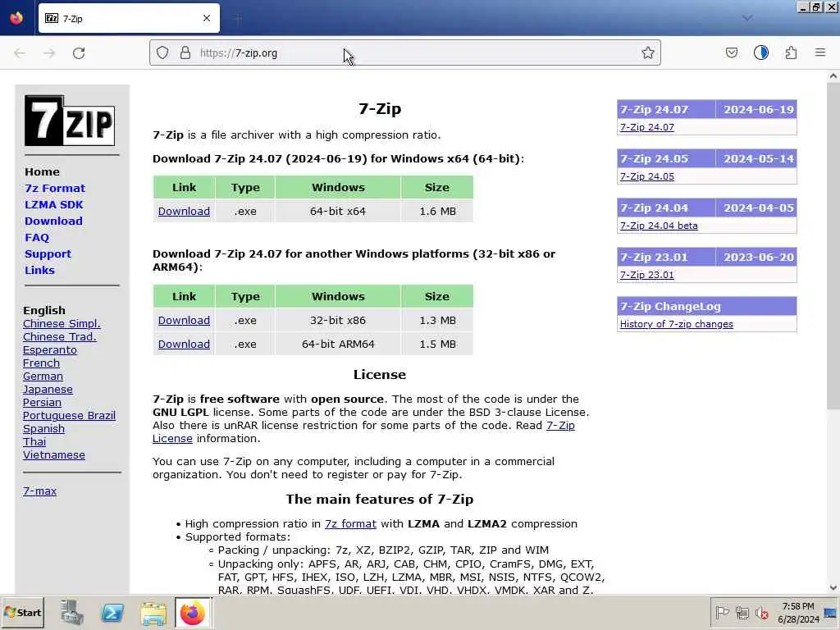Open the Save to Pocket icon

(731, 52)
